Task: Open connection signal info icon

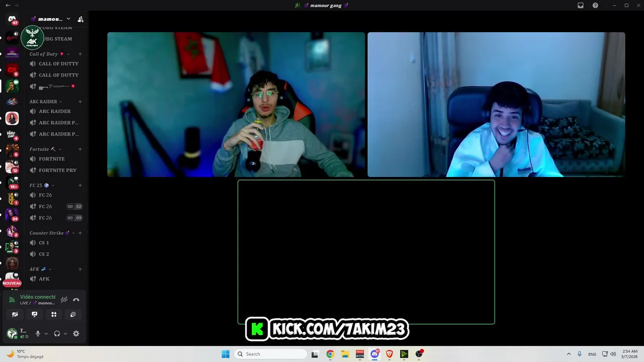Action: [12, 300]
